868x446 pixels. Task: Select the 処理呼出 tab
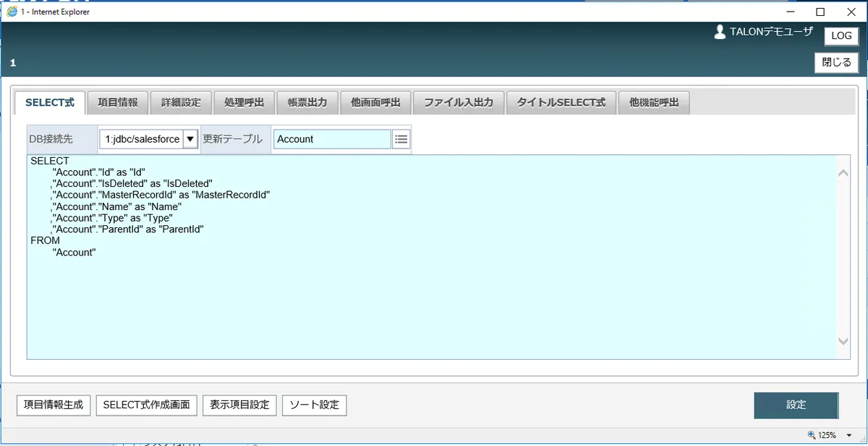tap(244, 103)
